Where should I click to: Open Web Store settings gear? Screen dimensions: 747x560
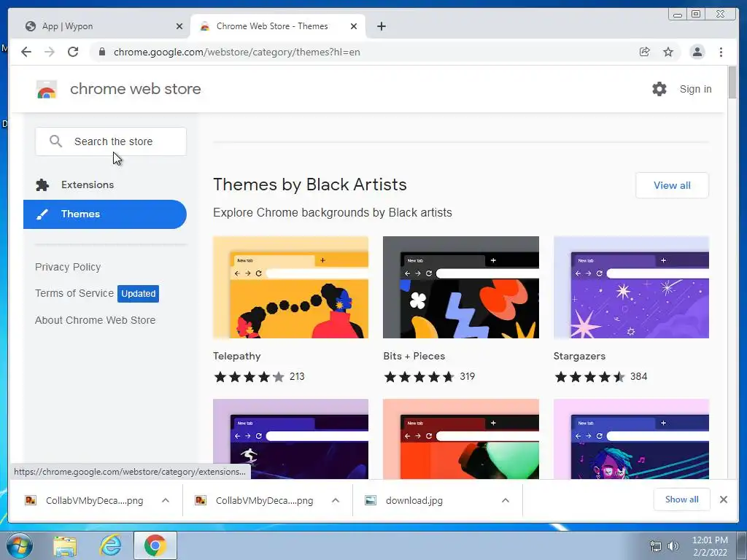pos(659,89)
